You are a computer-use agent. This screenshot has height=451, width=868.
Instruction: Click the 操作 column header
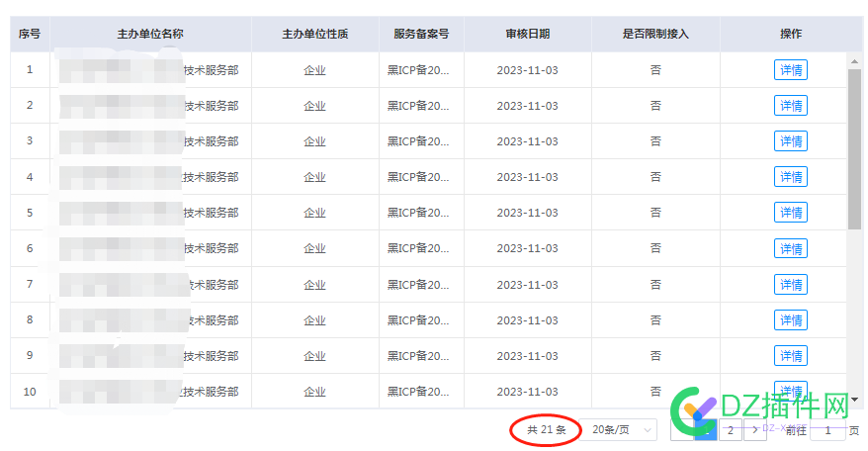[791, 34]
